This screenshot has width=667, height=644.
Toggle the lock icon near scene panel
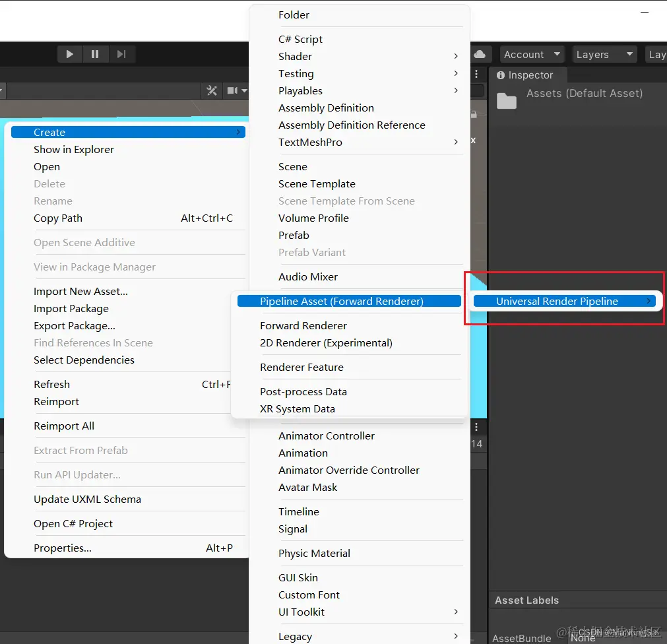point(474,114)
